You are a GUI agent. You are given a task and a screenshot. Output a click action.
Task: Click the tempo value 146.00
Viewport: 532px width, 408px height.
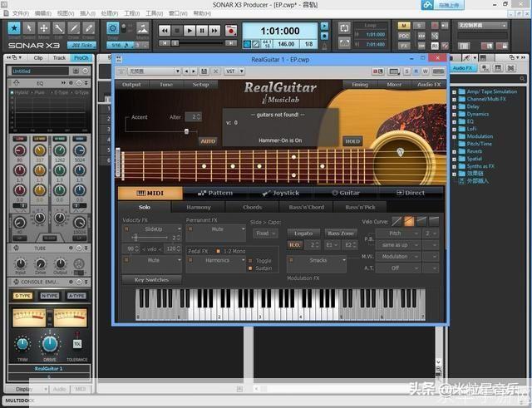tap(286, 44)
